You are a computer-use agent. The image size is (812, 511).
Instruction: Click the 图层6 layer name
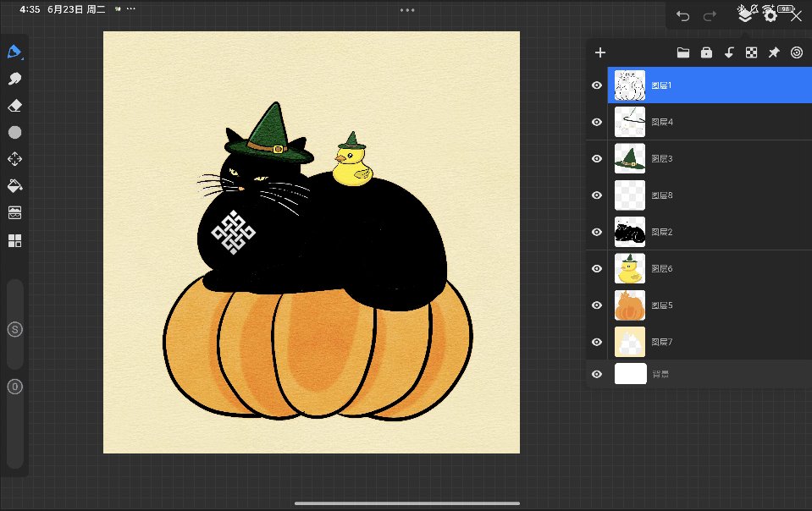pyautogui.click(x=662, y=268)
